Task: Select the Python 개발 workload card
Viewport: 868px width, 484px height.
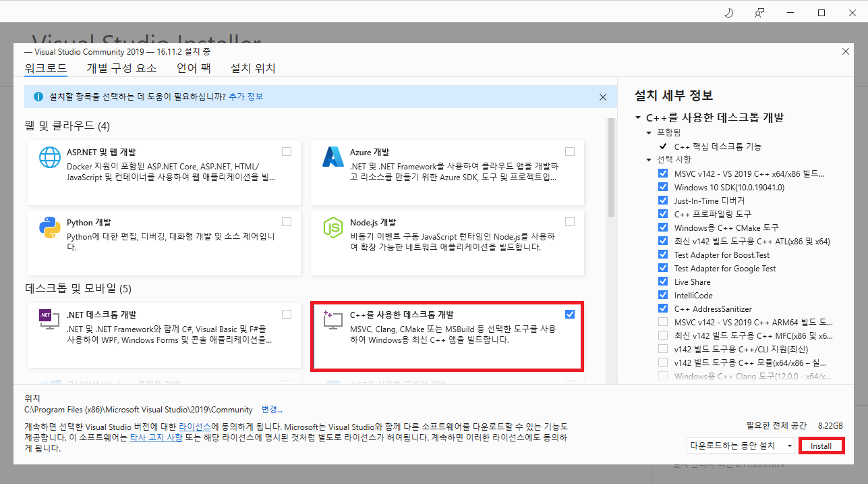Action: [x=164, y=244]
